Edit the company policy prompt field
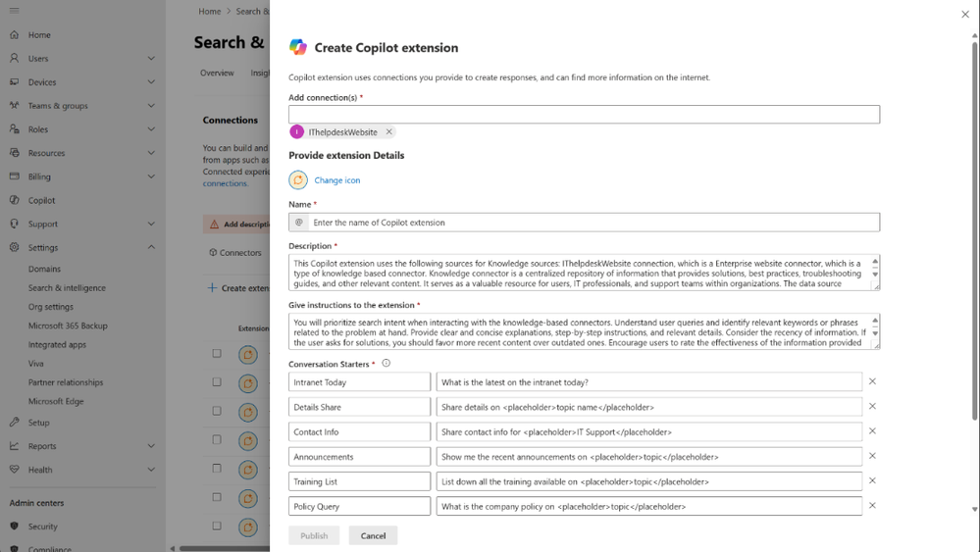The height and width of the screenshot is (552, 980). click(648, 507)
